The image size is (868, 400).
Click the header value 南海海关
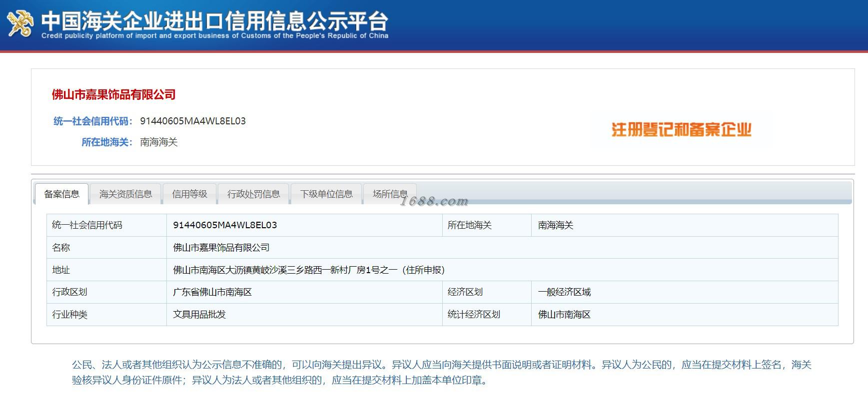159,142
